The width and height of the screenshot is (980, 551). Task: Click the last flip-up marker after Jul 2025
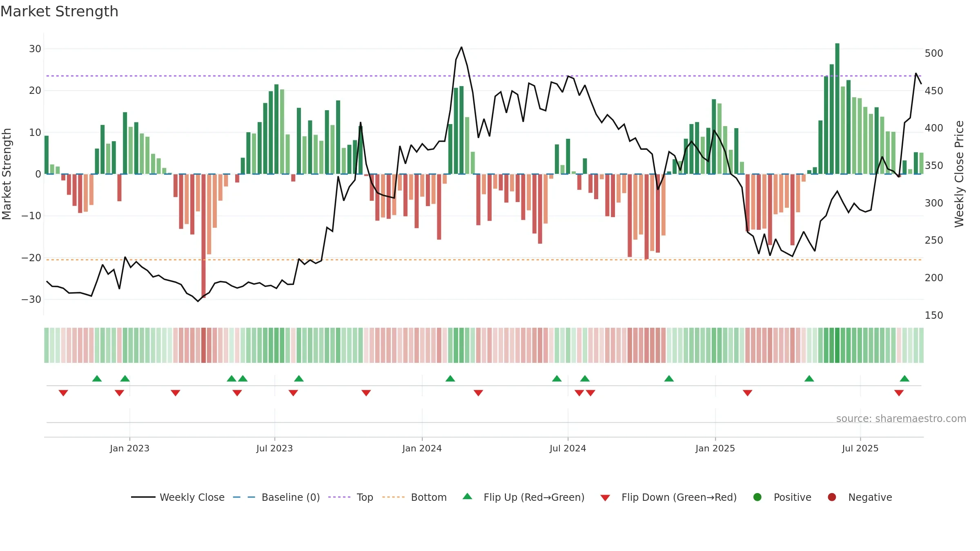click(904, 378)
